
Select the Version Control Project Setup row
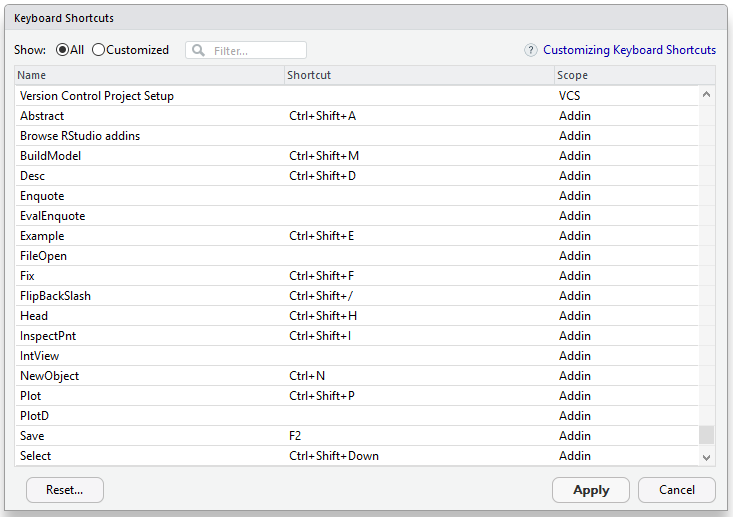(x=150, y=96)
